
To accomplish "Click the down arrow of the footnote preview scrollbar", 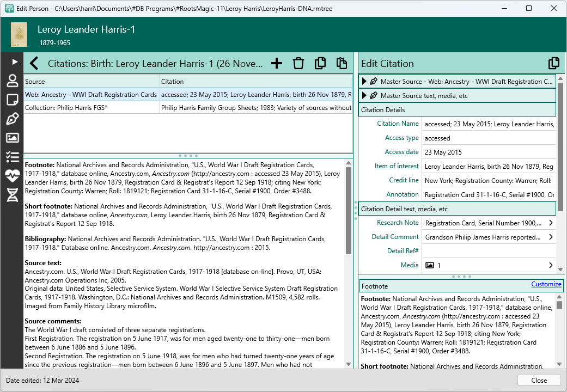I will [x=349, y=364].
